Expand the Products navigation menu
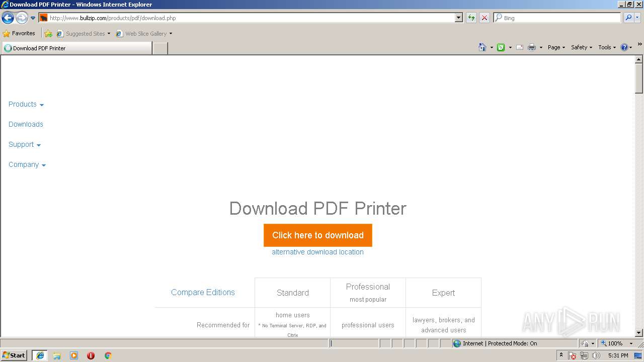 pos(26,104)
